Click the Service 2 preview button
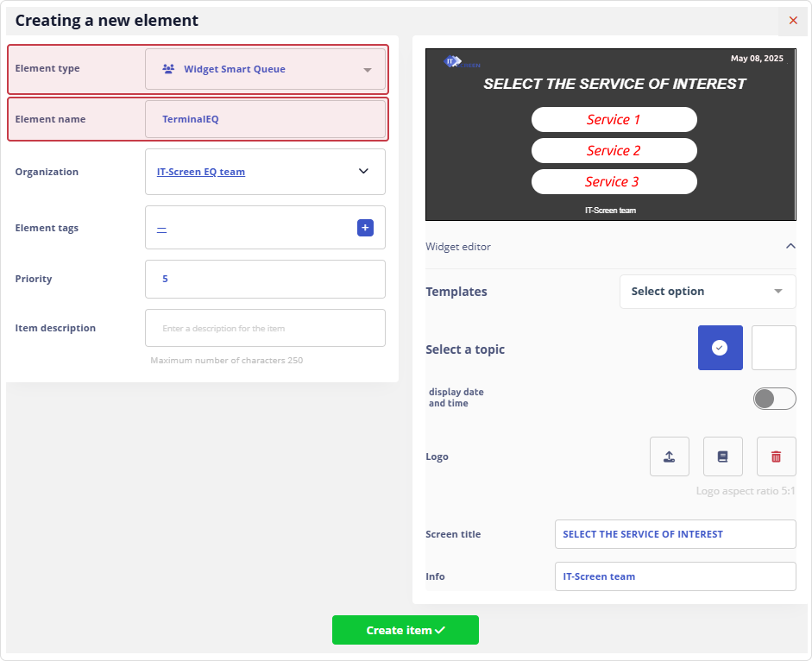812x661 pixels. click(x=614, y=151)
